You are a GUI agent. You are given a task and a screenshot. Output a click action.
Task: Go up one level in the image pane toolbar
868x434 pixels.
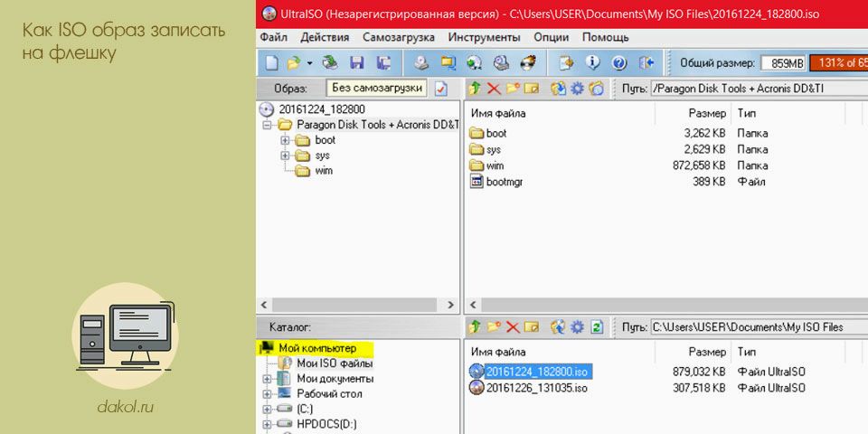click(x=475, y=89)
